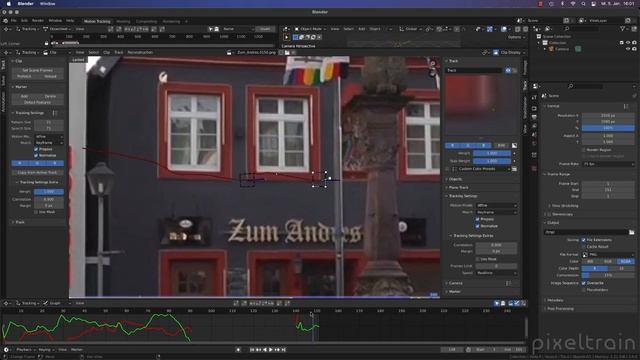Toggle Prepass checkbox in left panel
640x360 pixels.
click(36, 149)
